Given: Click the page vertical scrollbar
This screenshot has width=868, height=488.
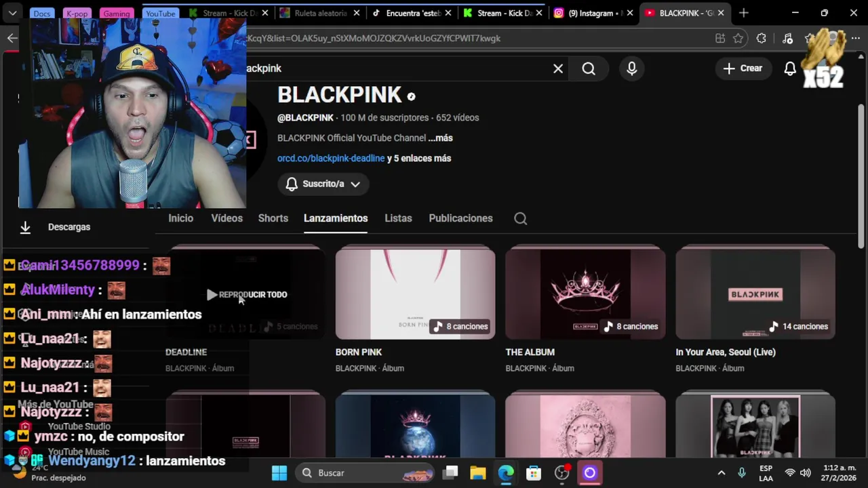Looking at the screenshot, I should click(861, 176).
